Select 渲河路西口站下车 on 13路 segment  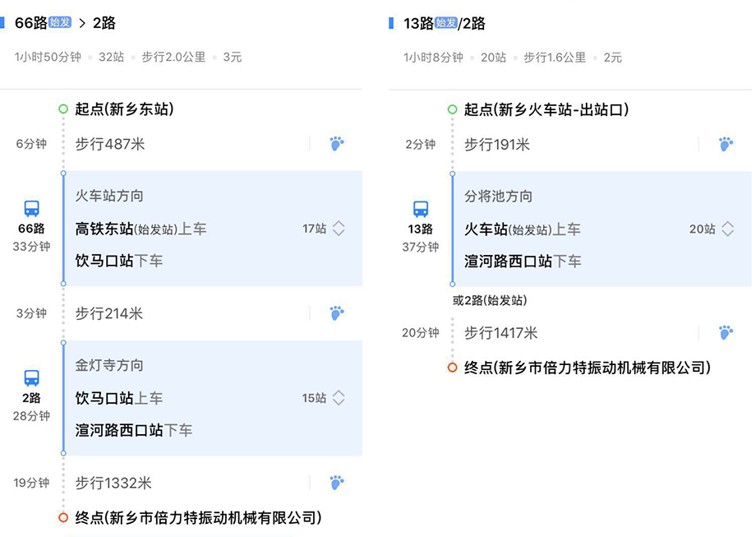tap(523, 261)
